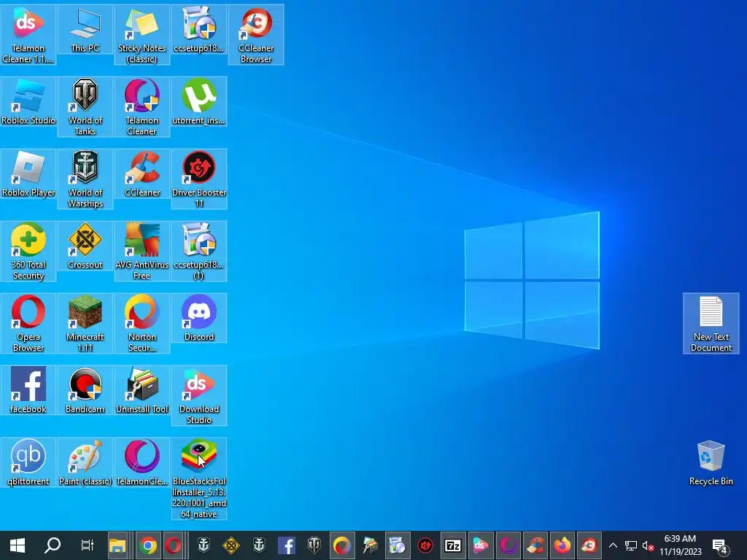747x560 pixels.
Task: Select the Norton Secur... desktop shortcut
Action: (142, 323)
